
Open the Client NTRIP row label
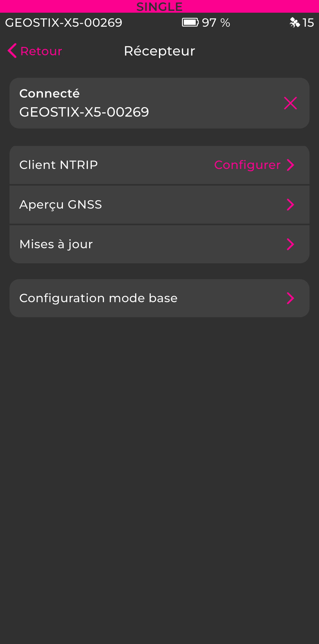58,165
